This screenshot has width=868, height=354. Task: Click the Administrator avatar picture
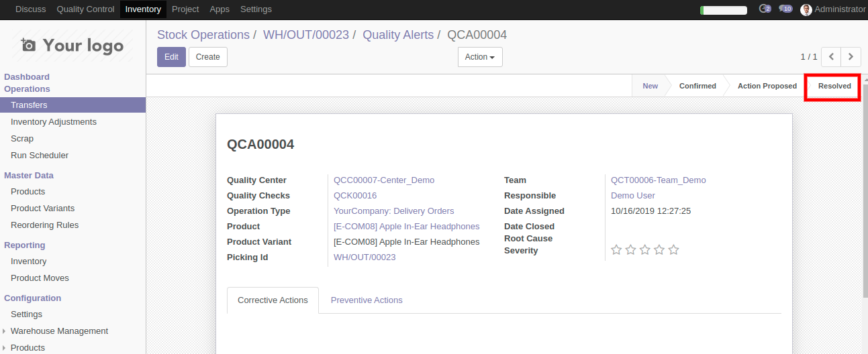tap(806, 9)
